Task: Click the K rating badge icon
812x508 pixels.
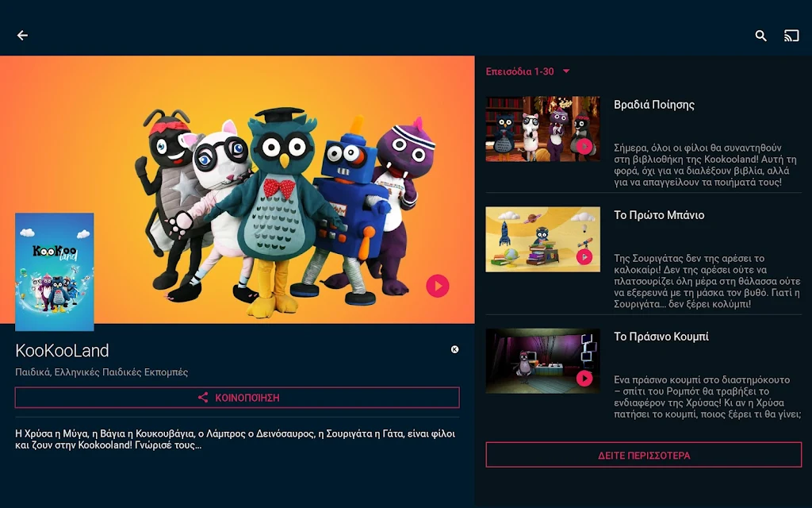Action: click(x=454, y=349)
